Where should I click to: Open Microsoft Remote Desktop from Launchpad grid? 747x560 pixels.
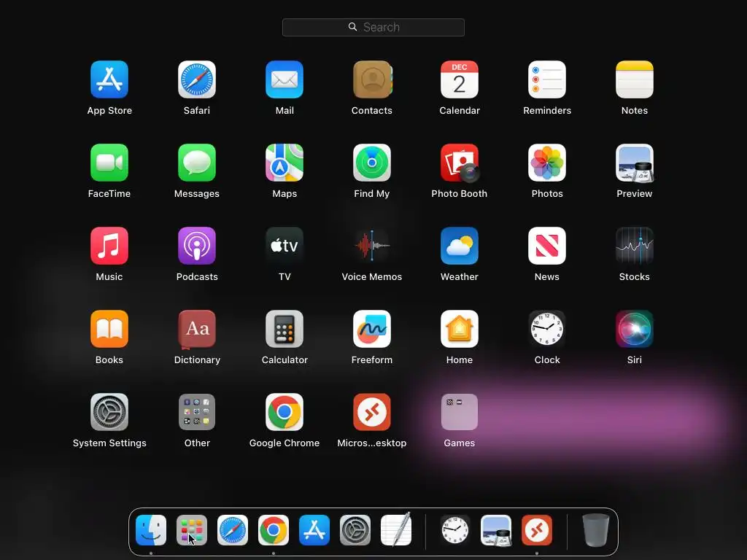point(372,412)
